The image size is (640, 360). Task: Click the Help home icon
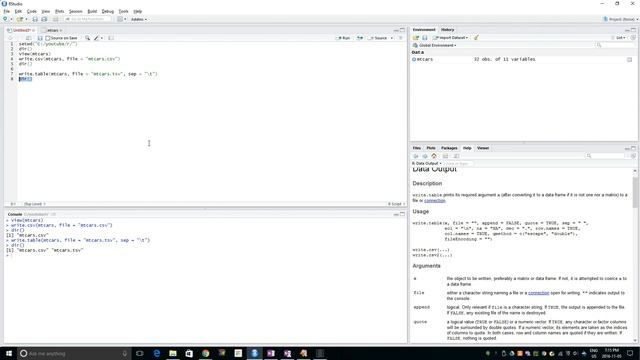tap(434, 156)
